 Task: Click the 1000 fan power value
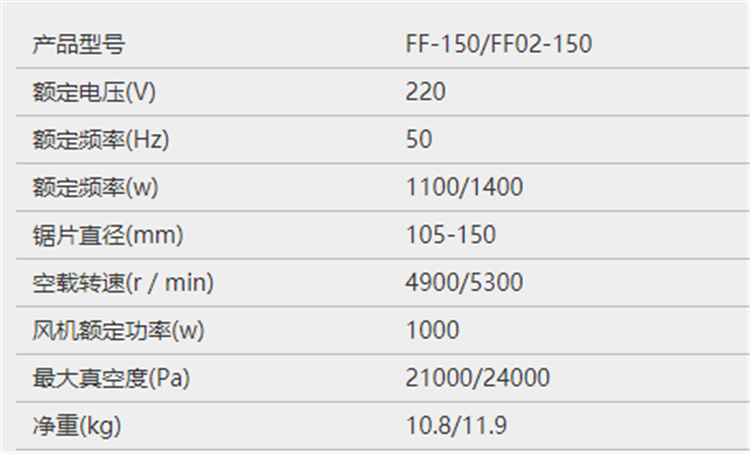click(433, 331)
